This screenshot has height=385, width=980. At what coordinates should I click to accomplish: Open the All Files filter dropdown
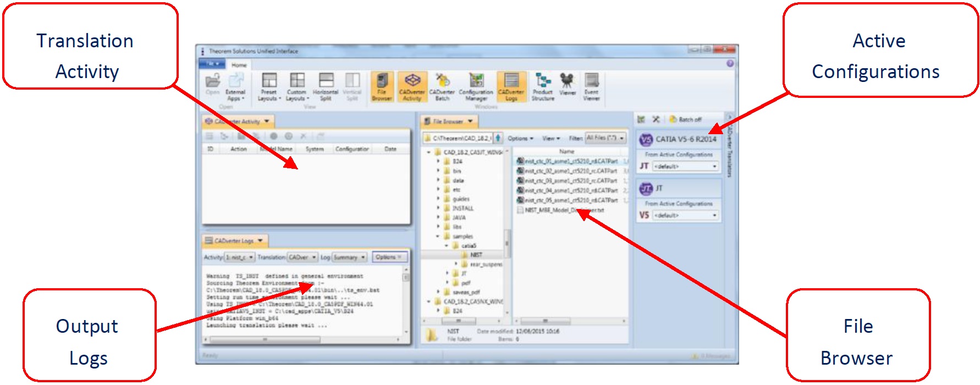pos(605,138)
